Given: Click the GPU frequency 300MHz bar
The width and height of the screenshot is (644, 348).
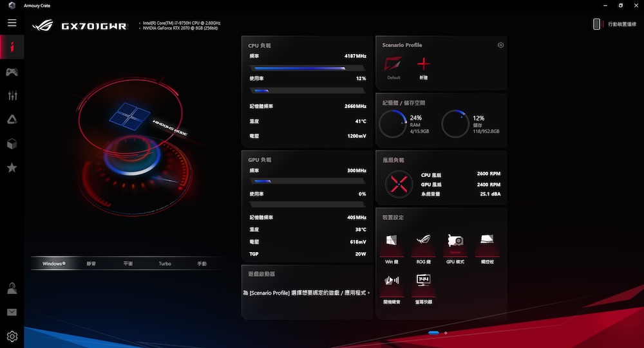Looking at the screenshot, I should (307, 181).
